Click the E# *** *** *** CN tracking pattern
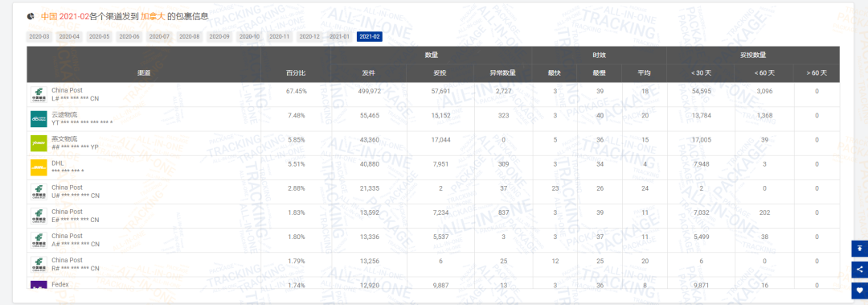The height and width of the screenshot is (305, 868). [76, 220]
